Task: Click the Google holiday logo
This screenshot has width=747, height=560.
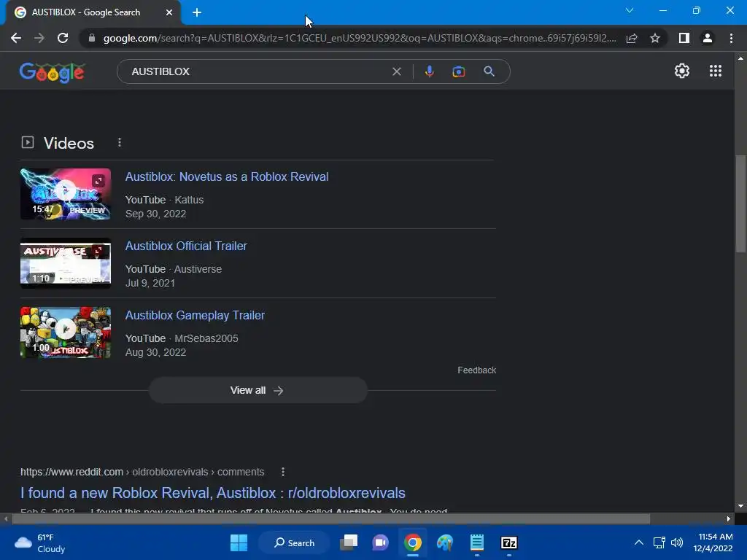Action: (52, 72)
